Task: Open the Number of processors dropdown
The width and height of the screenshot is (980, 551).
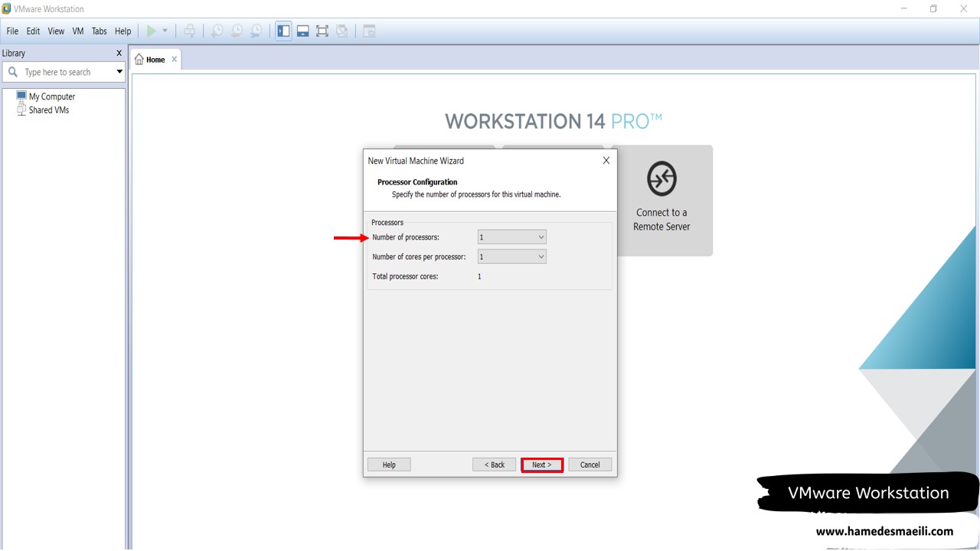Action: click(511, 237)
